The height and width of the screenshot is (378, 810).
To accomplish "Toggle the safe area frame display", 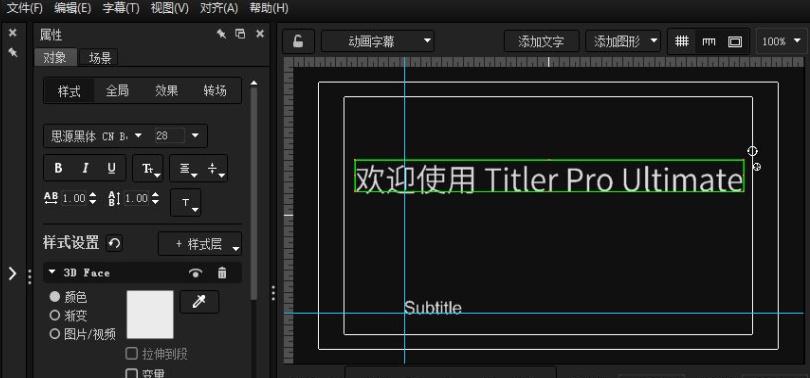I will [735, 41].
